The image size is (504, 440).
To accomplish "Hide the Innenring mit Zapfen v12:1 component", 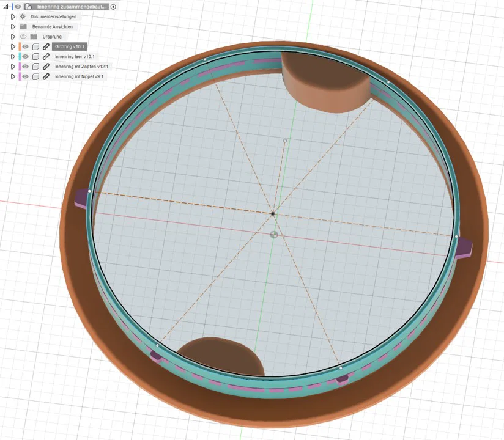I will (26, 67).
